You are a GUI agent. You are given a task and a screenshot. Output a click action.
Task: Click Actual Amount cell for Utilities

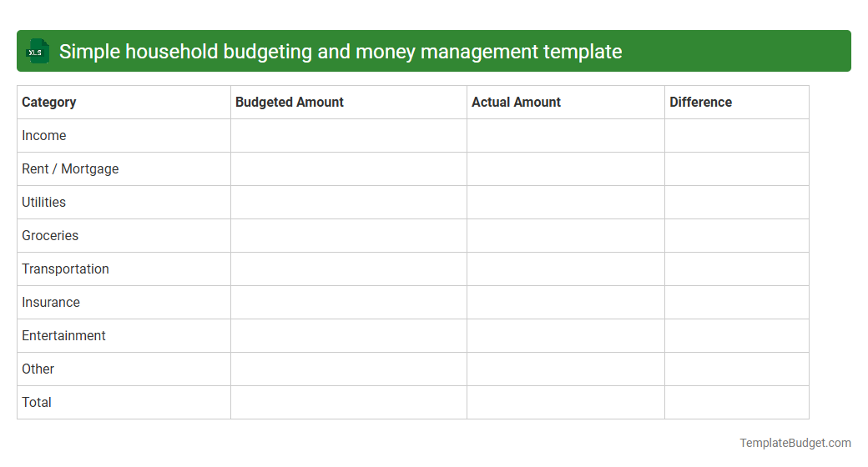click(x=566, y=202)
